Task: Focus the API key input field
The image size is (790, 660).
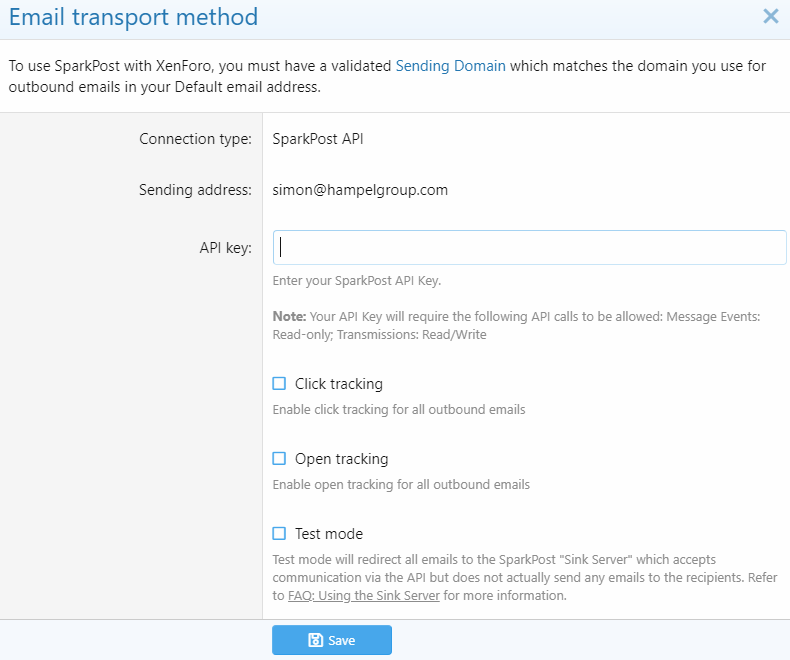Action: pos(529,247)
